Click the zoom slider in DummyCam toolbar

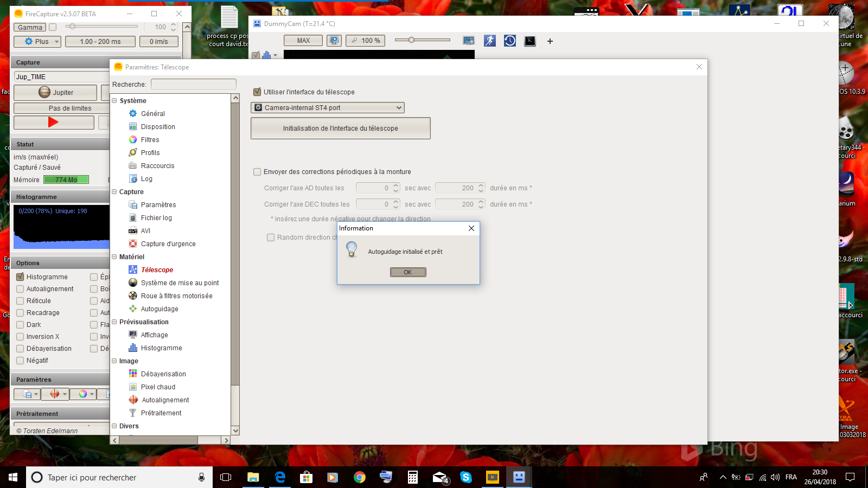[422, 40]
